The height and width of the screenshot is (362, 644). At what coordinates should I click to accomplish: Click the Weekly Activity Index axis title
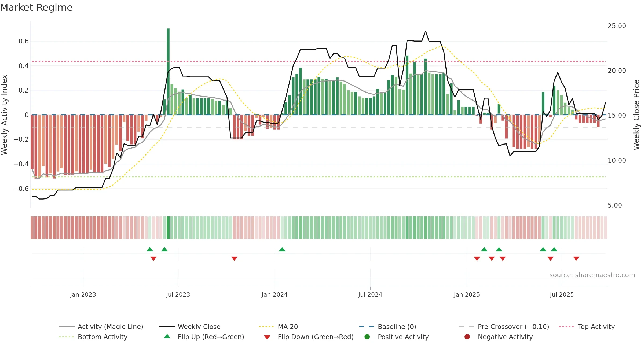click(x=4, y=115)
